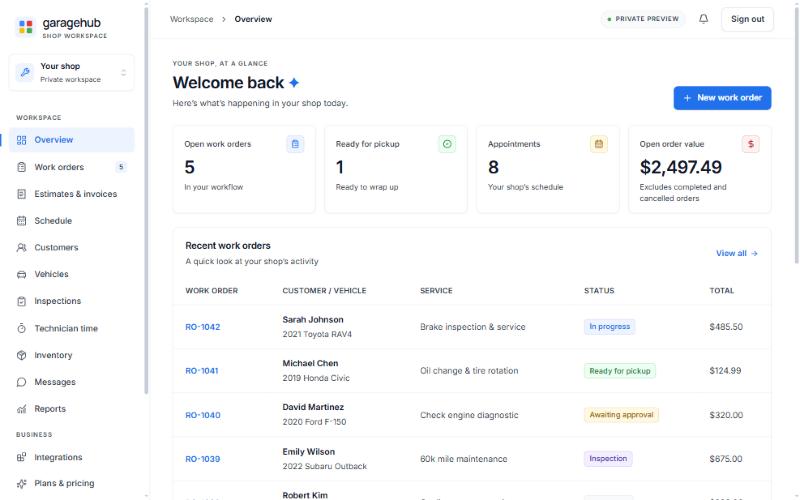
Task: Click the Inspection status badge
Action: [608, 459]
